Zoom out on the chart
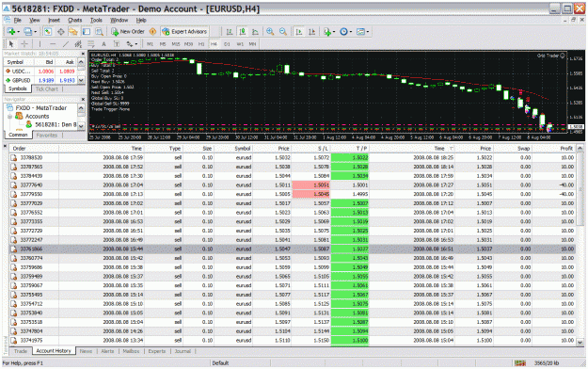 point(283,32)
